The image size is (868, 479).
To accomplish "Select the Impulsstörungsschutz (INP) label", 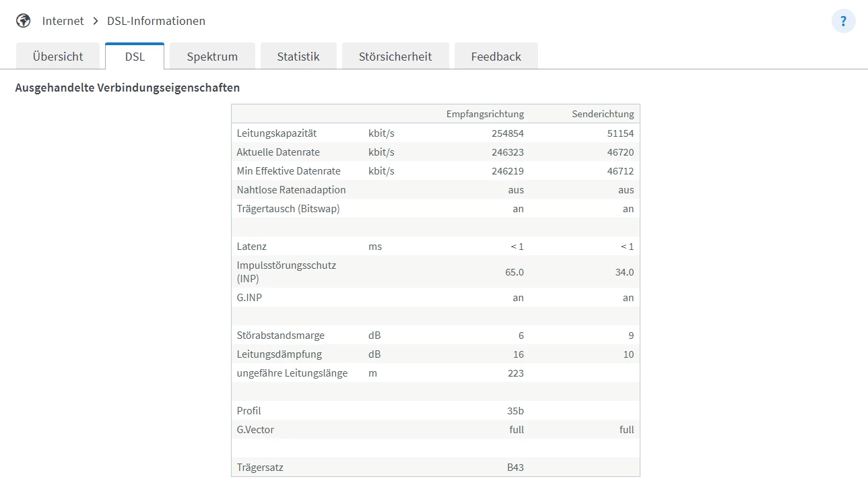I will 286,272.
